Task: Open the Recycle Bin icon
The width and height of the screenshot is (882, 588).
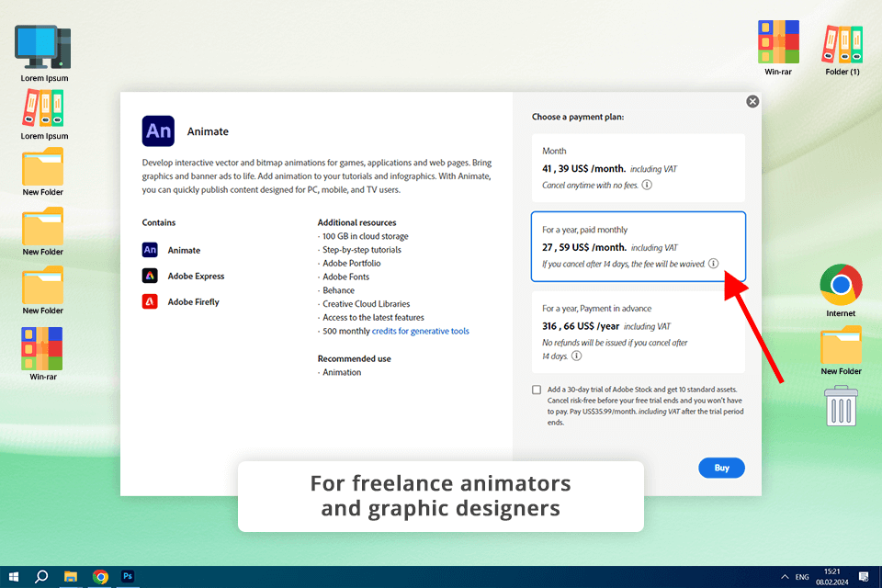Action: [x=841, y=406]
